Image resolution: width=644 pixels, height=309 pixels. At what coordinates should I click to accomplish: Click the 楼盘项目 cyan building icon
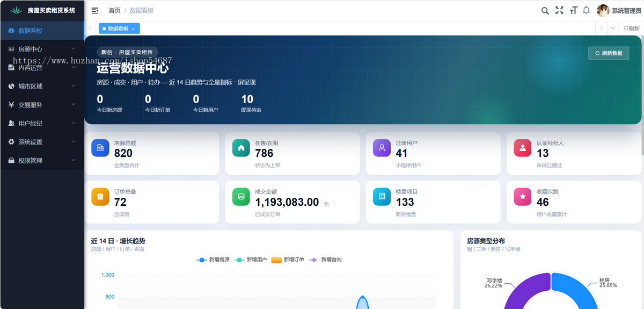click(x=382, y=197)
